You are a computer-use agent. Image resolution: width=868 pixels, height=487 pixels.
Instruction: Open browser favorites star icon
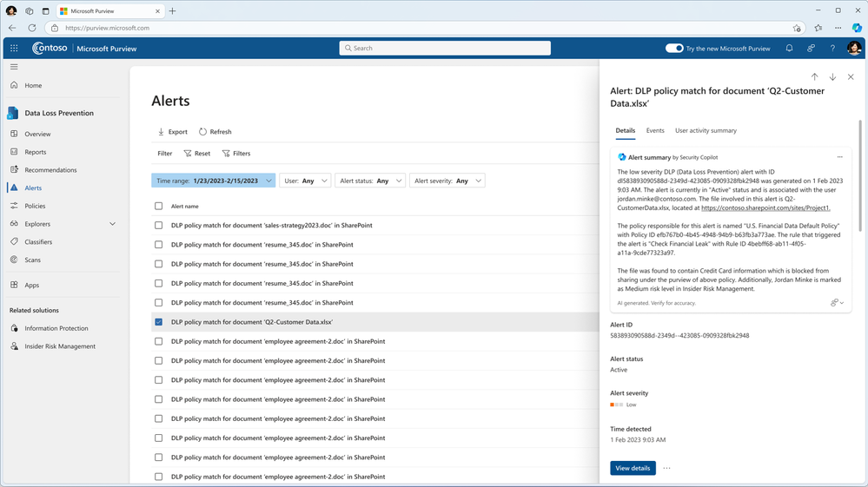pos(818,28)
